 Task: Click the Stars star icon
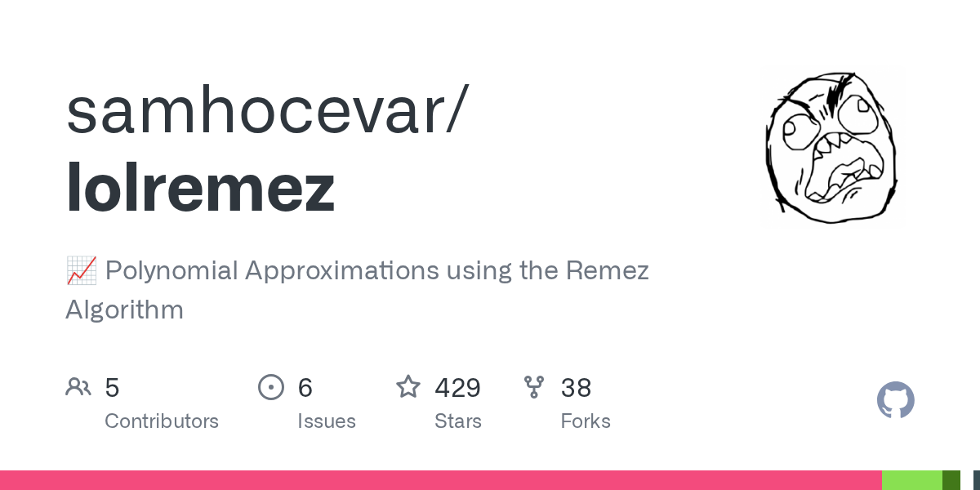(408, 387)
